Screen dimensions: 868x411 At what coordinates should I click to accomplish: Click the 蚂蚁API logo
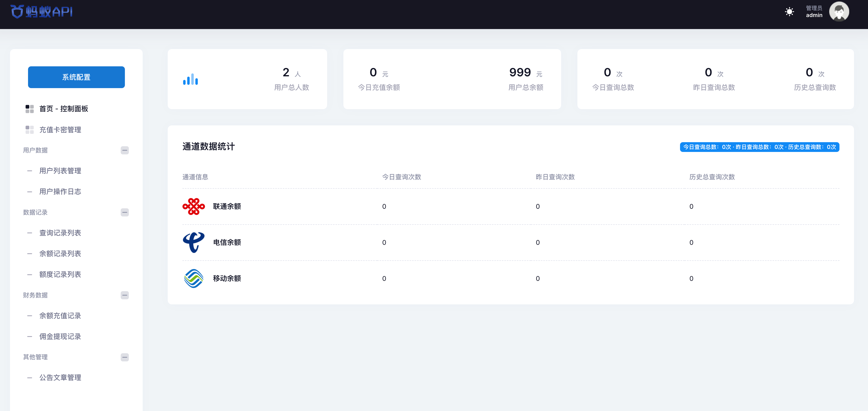coord(42,12)
